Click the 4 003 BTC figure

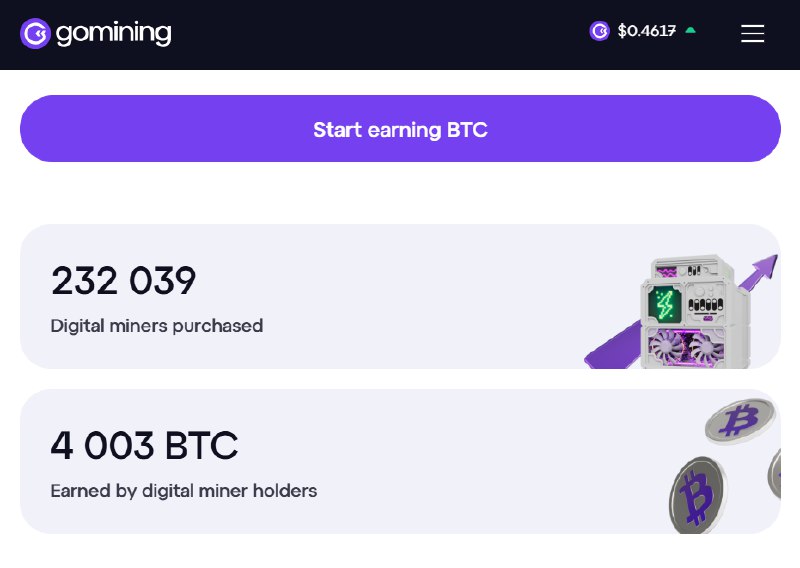[144, 445]
